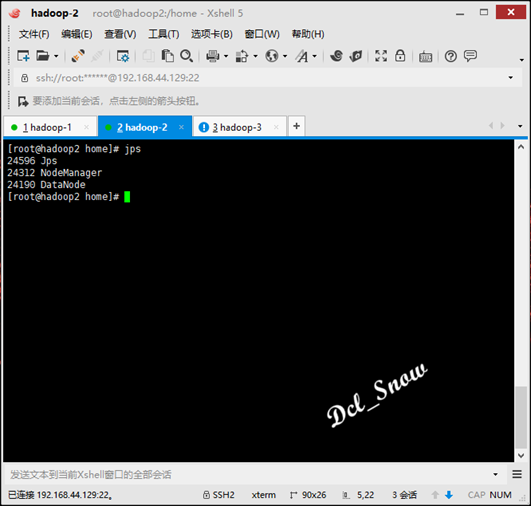Open the 编辑(E) menu
The image size is (531, 506).
tap(77, 34)
